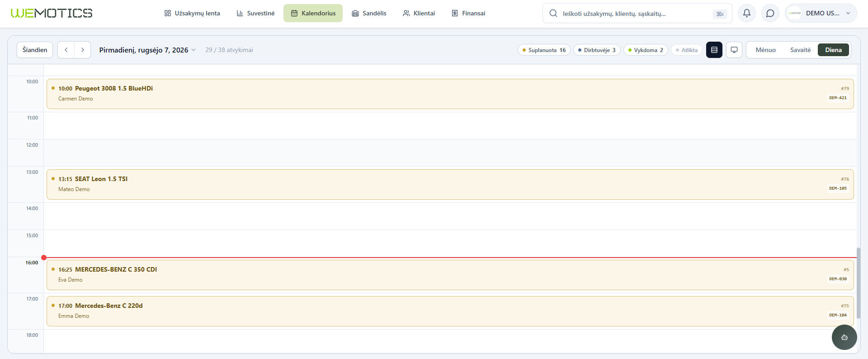Open the chat messages icon

click(x=770, y=13)
